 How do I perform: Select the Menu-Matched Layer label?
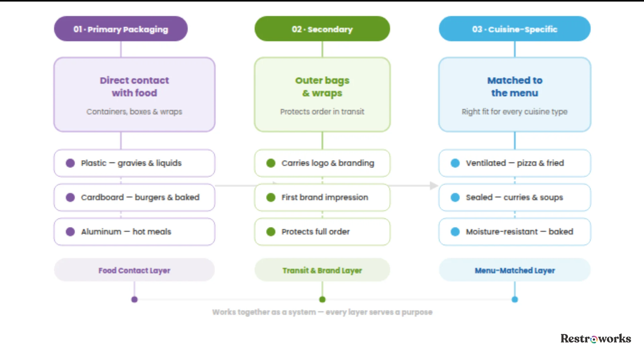click(515, 270)
